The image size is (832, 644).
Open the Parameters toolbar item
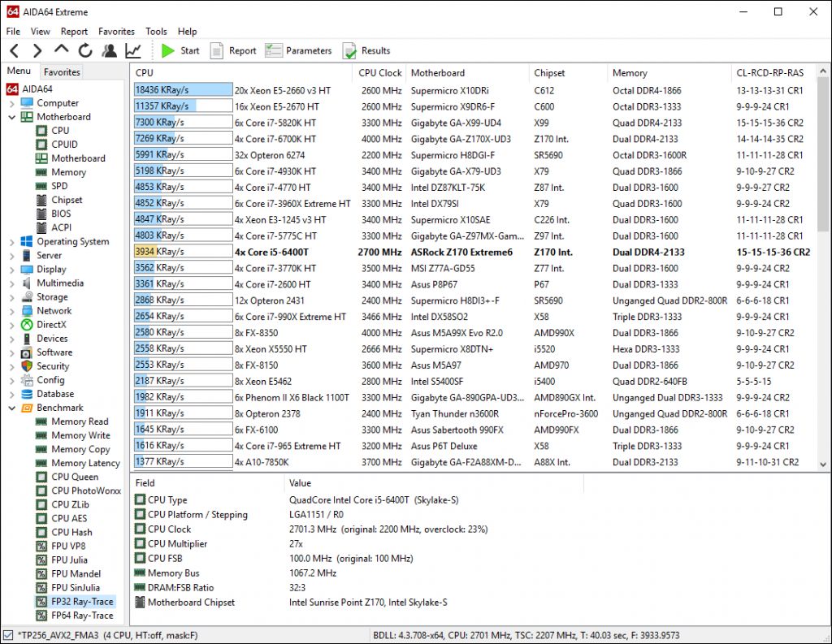point(298,50)
